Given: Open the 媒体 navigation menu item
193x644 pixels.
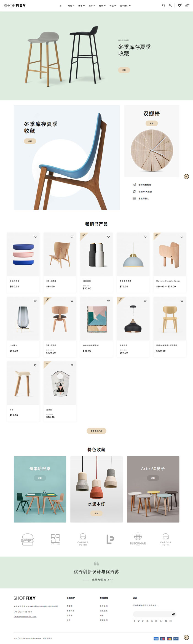Looking at the screenshot, I should [x=92, y=6].
